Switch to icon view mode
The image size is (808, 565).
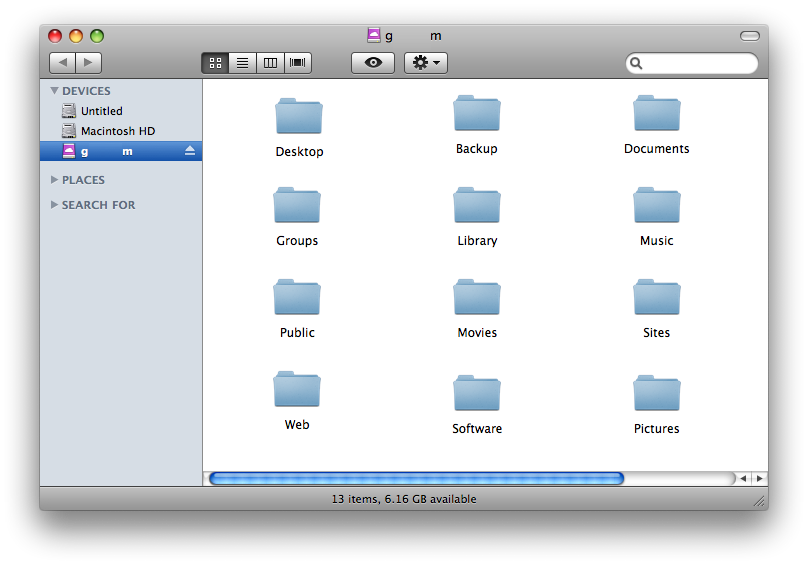tap(215, 63)
